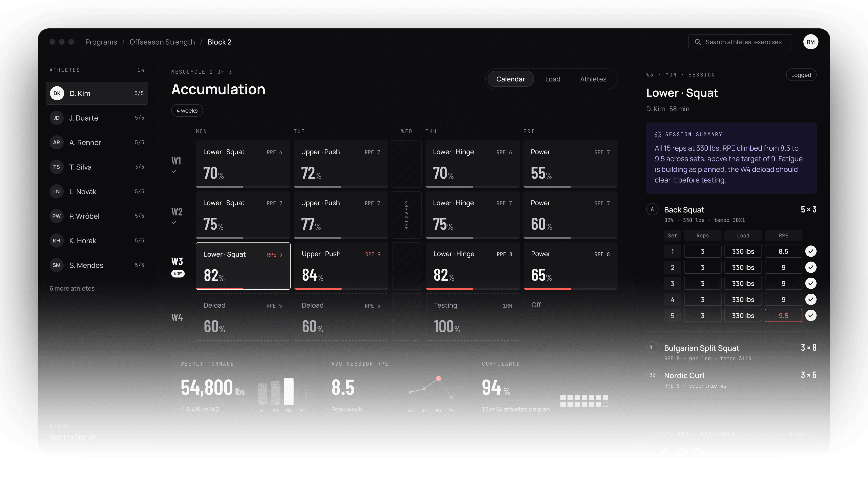
Task: Click the search magnifier icon
Action: pyautogui.click(x=698, y=42)
